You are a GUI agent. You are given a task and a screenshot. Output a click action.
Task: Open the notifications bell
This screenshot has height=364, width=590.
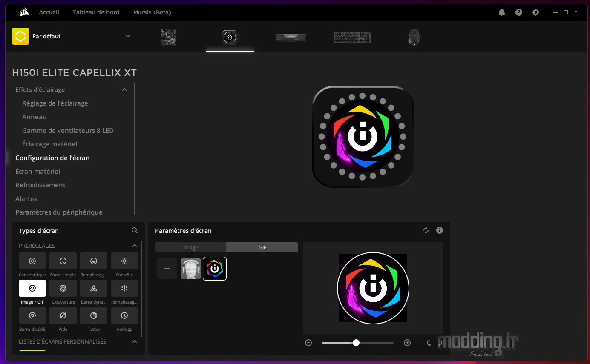[x=502, y=12]
